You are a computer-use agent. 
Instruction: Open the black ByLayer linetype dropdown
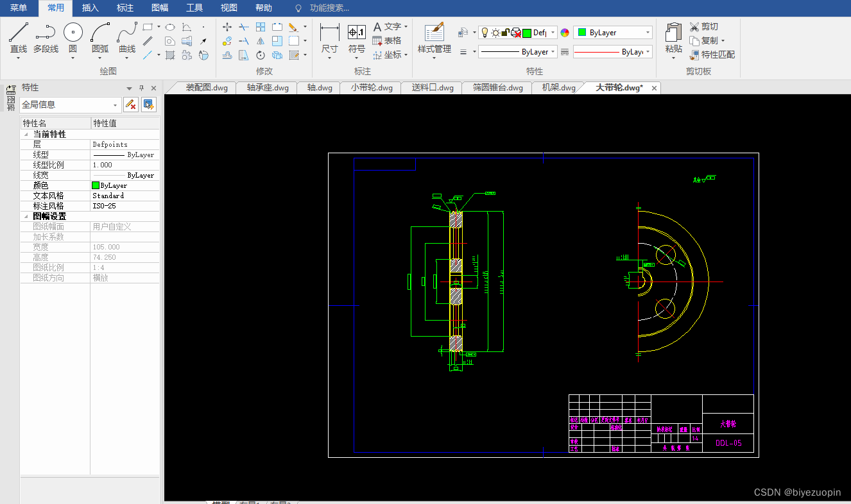click(x=517, y=52)
